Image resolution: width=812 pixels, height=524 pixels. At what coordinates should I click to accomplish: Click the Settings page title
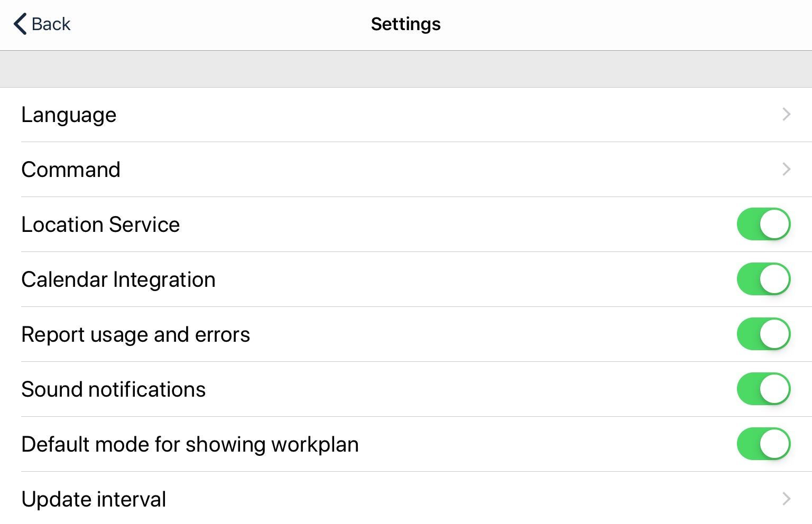[x=405, y=24]
